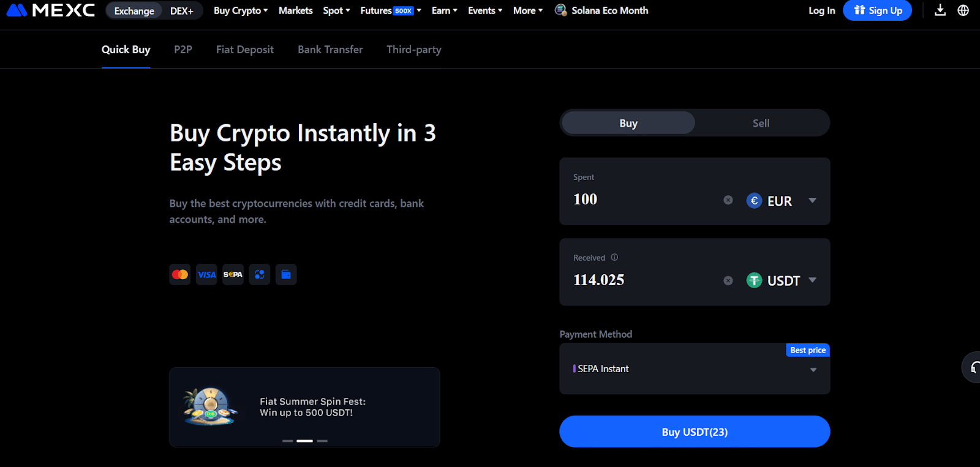Switch to the Sell toggle
980x467 pixels.
(761, 123)
